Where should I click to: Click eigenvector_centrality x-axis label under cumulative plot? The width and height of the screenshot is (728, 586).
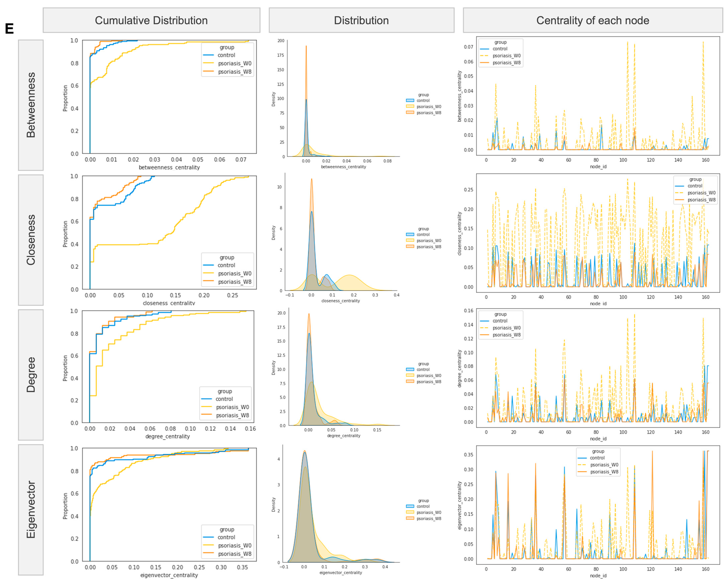(x=169, y=575)
